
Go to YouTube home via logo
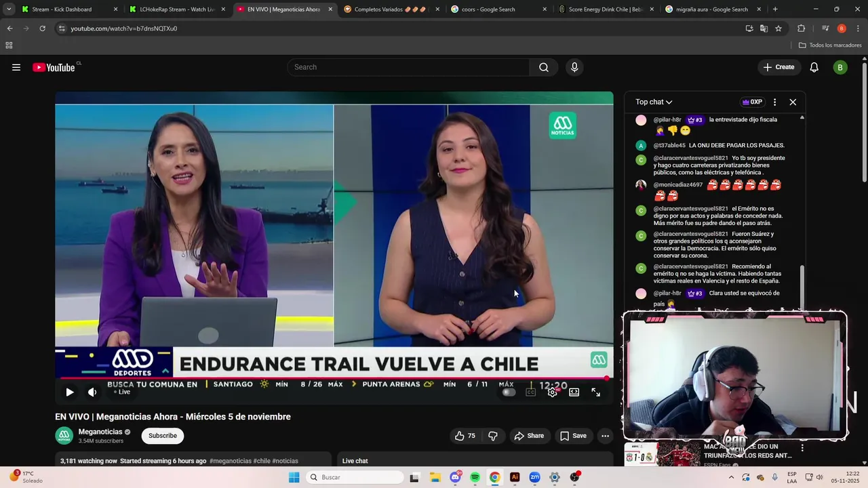pos(54,67)
